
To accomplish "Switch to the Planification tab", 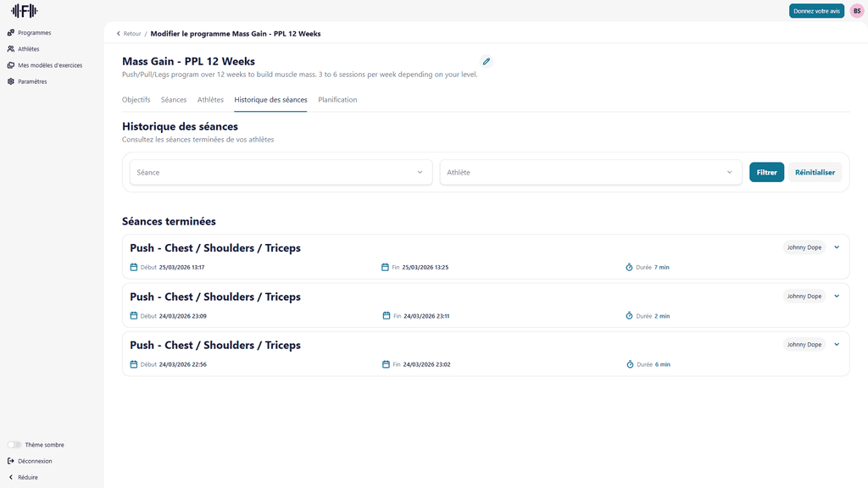I will 337,100.
